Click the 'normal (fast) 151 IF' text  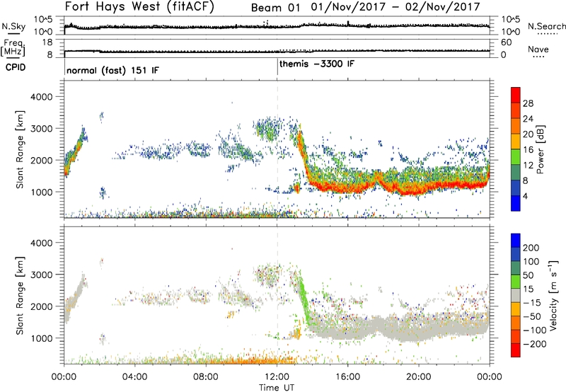point(112,70)
